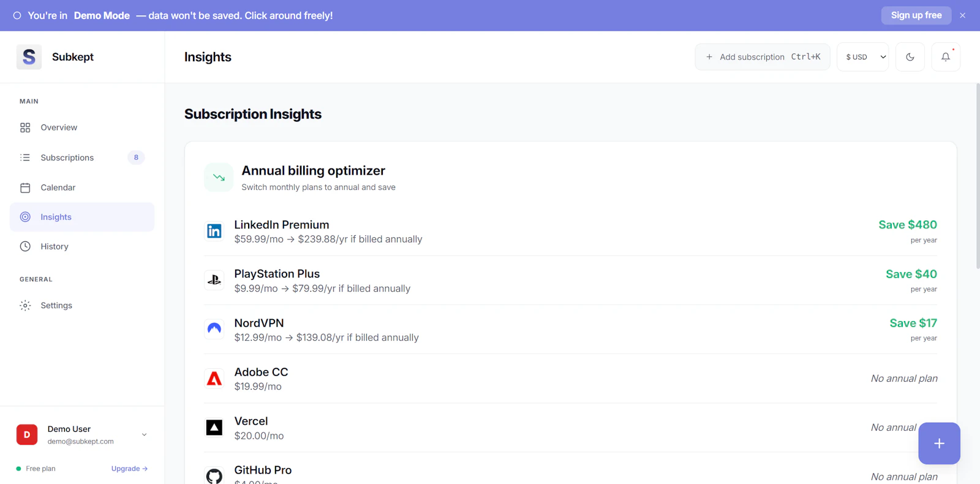
Task: Click Save $17 text
Action: pos(913,323)
